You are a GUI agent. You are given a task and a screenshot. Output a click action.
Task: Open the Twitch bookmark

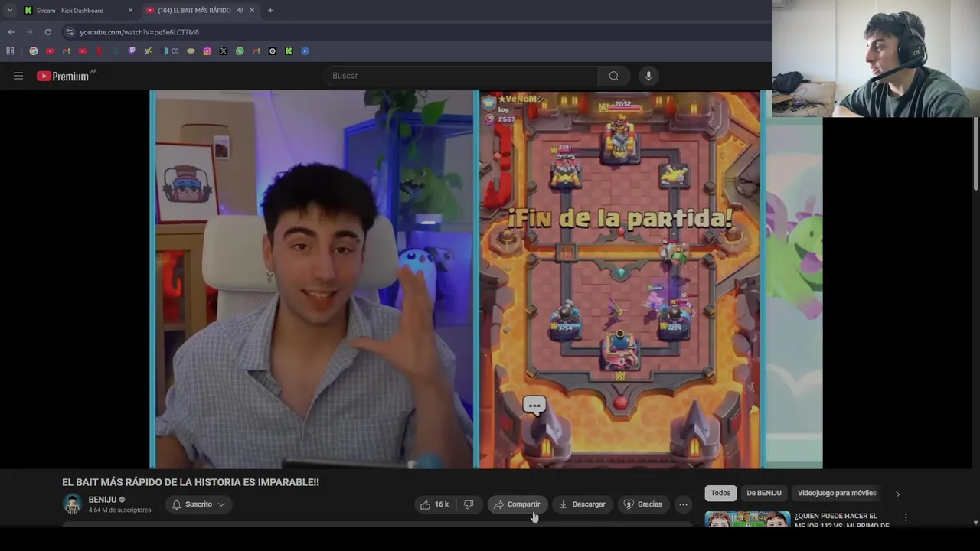point(132,51)
